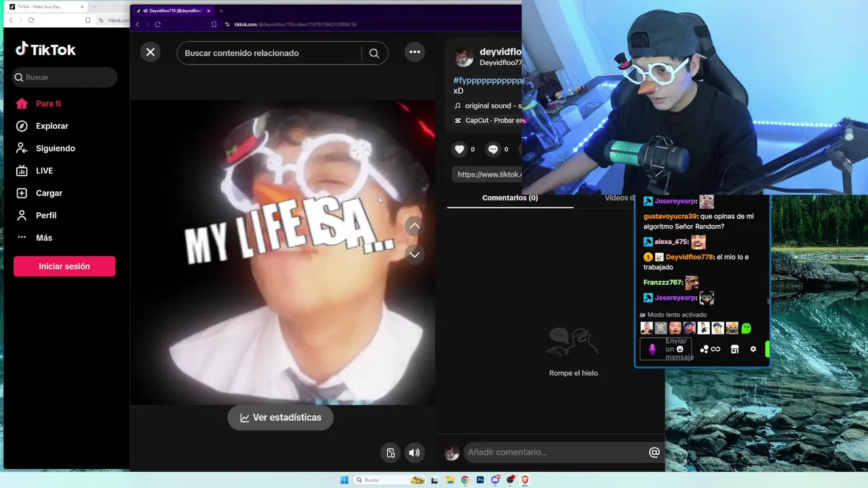Click the floating player icon below video

pos(391,453)
